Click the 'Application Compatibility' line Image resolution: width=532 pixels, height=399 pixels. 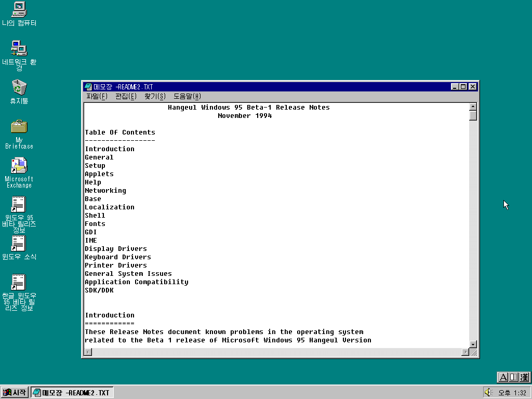(x=137, y=282)
